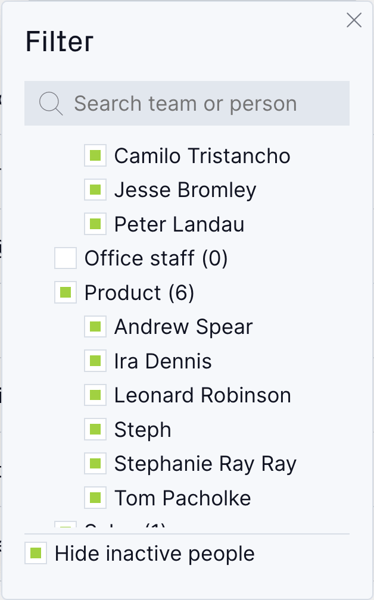Screen dimensions: 374x600
Task: Disable Hide inactive people option
Action: point(36,553)
